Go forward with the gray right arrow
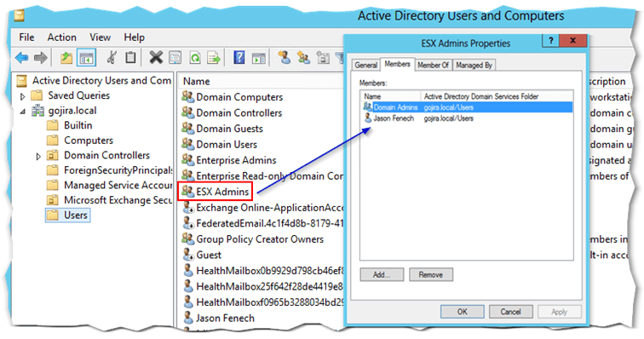This screenshot has height=339, width=644. point(40,58)
